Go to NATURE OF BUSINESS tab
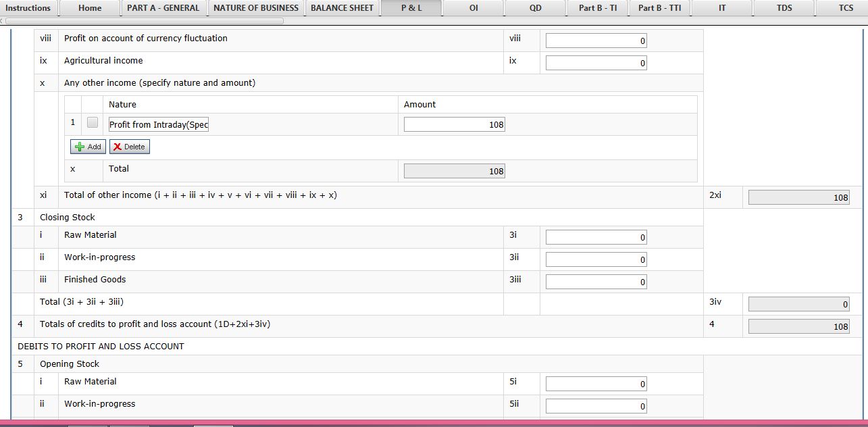 point(255,8)
